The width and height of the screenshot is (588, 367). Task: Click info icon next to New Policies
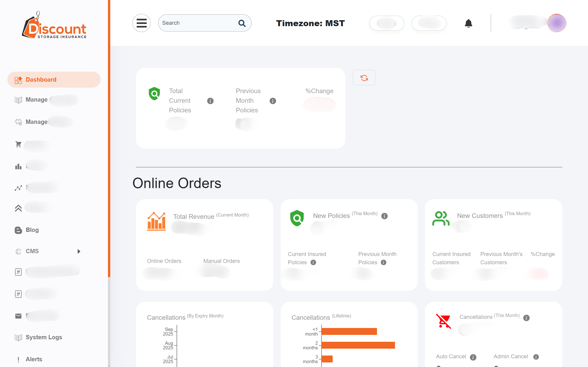384,216
